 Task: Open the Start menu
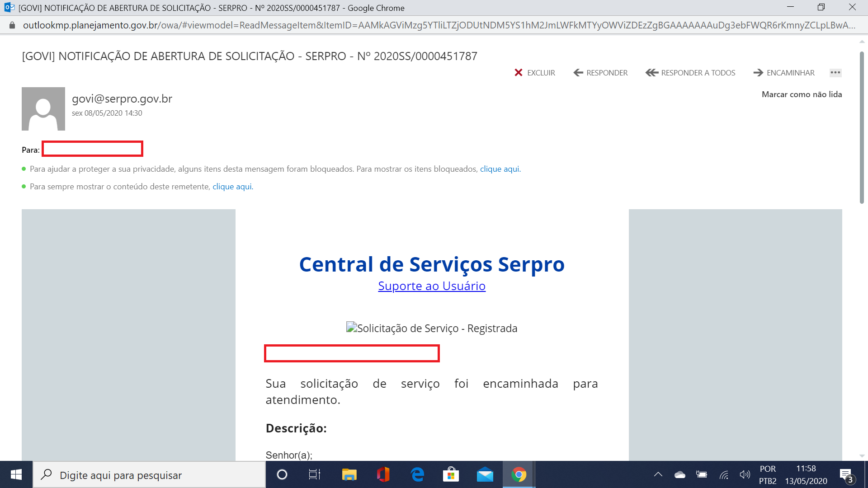click(x=16, y=474)
